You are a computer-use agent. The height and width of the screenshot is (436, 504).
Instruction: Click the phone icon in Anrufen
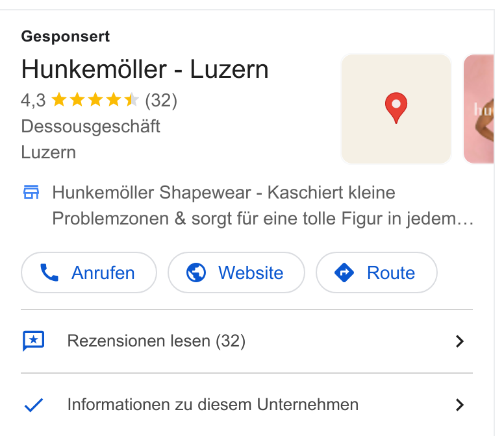click(49, 272)
